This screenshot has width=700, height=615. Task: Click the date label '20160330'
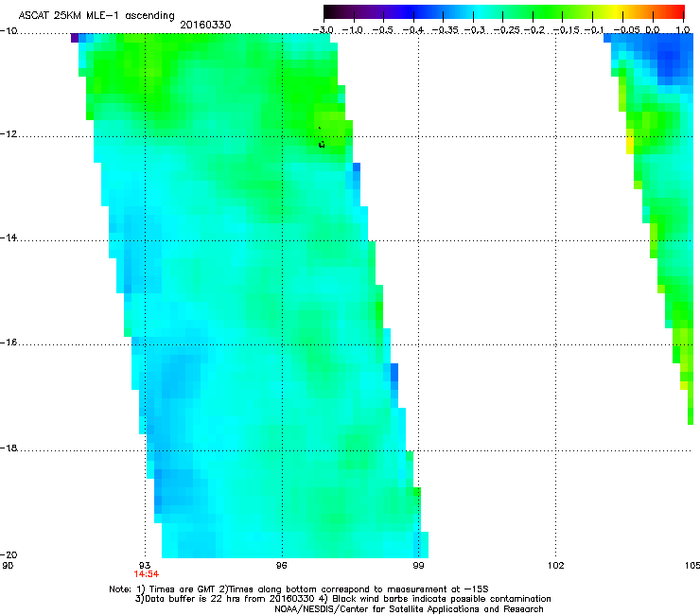click(205, 25)
